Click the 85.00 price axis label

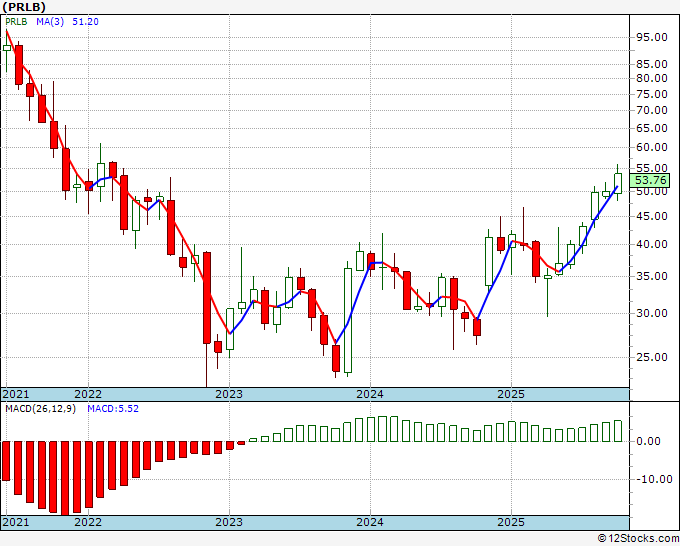(x=652, y=64)
